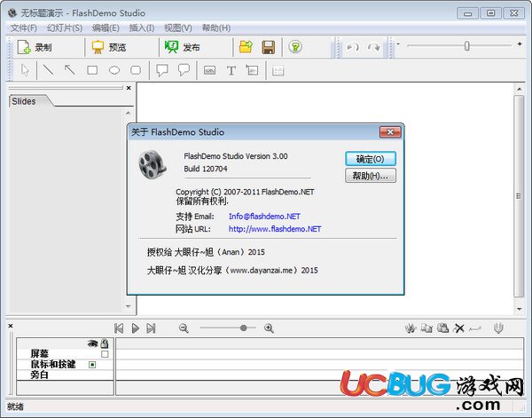Click the canvas vertical scrollbar thumb
The width and height of the screenshot is (532, 418).
[519, 196]
